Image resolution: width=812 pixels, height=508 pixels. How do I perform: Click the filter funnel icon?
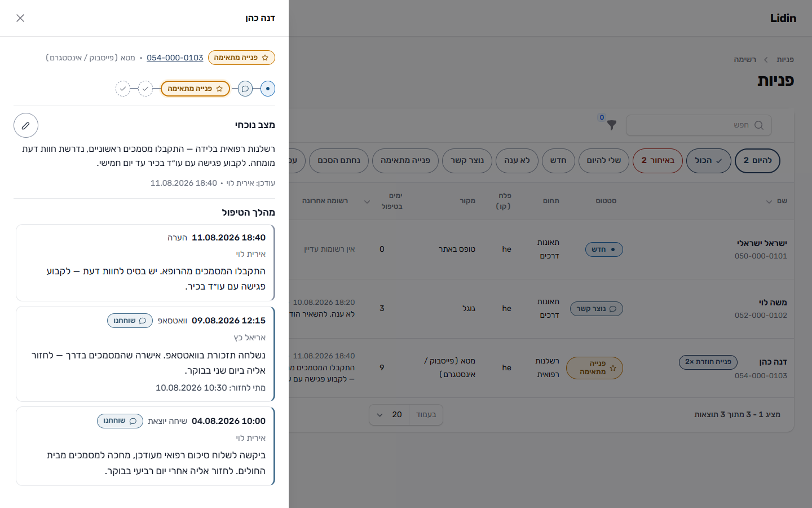tap(611, 125)
